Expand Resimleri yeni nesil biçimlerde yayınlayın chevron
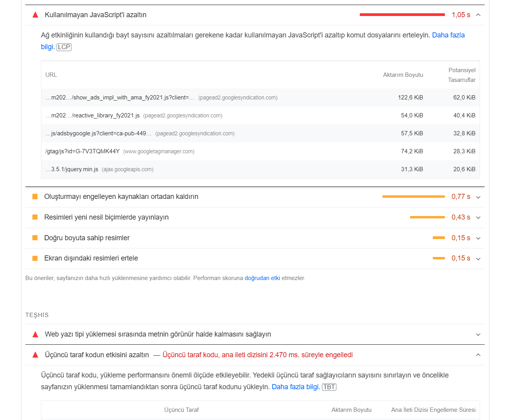 (478, 218)
